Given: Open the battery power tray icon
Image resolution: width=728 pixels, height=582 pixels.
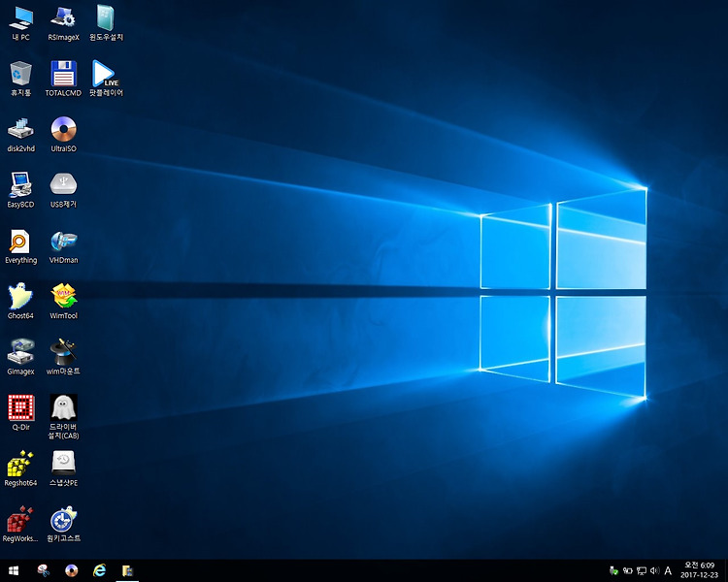Looking at the screenshot, I should 628,570.
